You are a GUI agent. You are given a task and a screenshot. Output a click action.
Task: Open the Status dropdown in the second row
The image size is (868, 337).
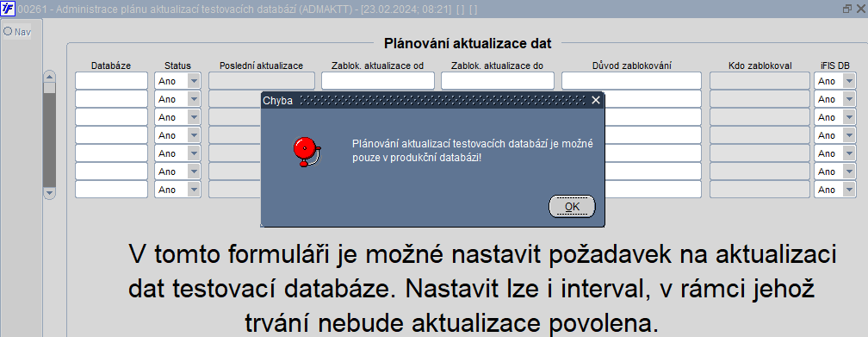[x=194, y=99]
